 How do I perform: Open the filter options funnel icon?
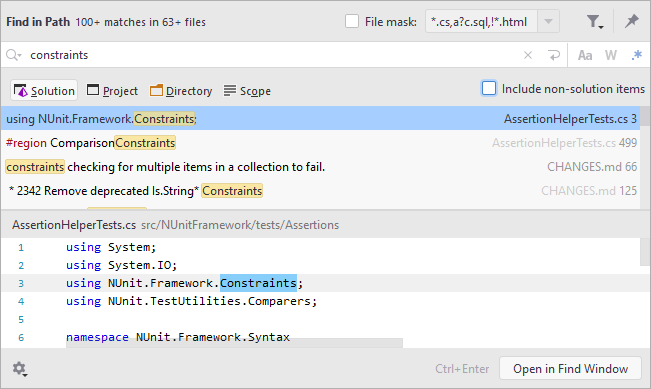point(594,22)
